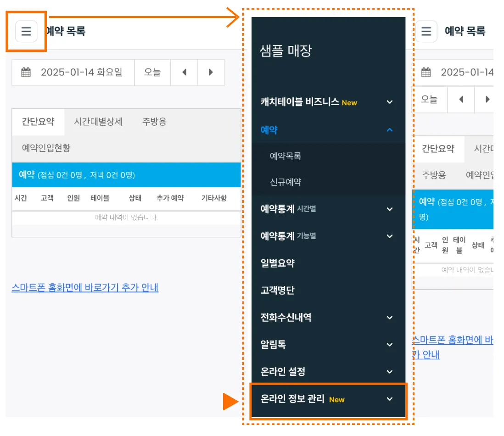Viewport: 504px width, 436px height.
Task: Click the calendar icon on the narrow right screen
Action: (426, 72)
